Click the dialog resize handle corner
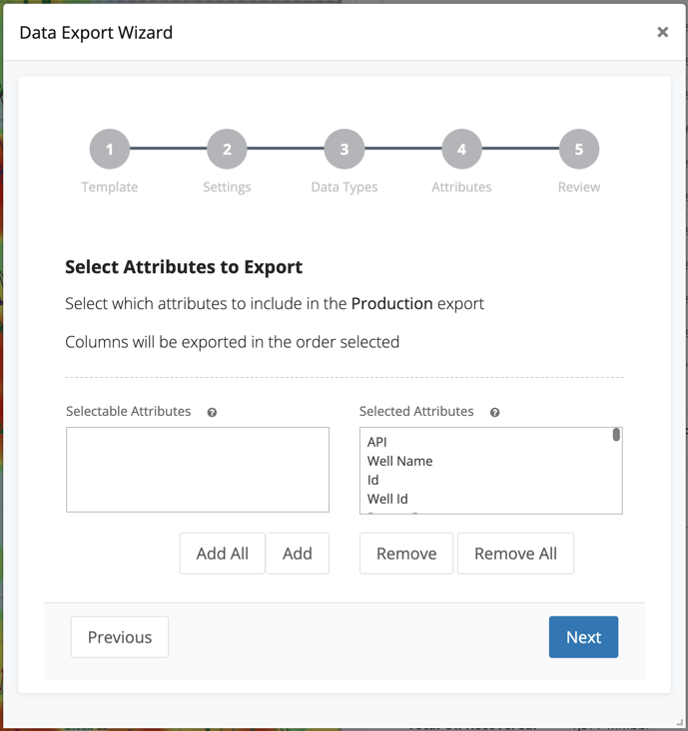 (680, 722)
